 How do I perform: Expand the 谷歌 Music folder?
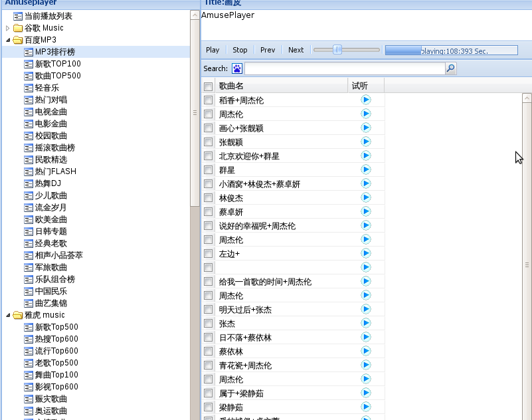point(7,28)
